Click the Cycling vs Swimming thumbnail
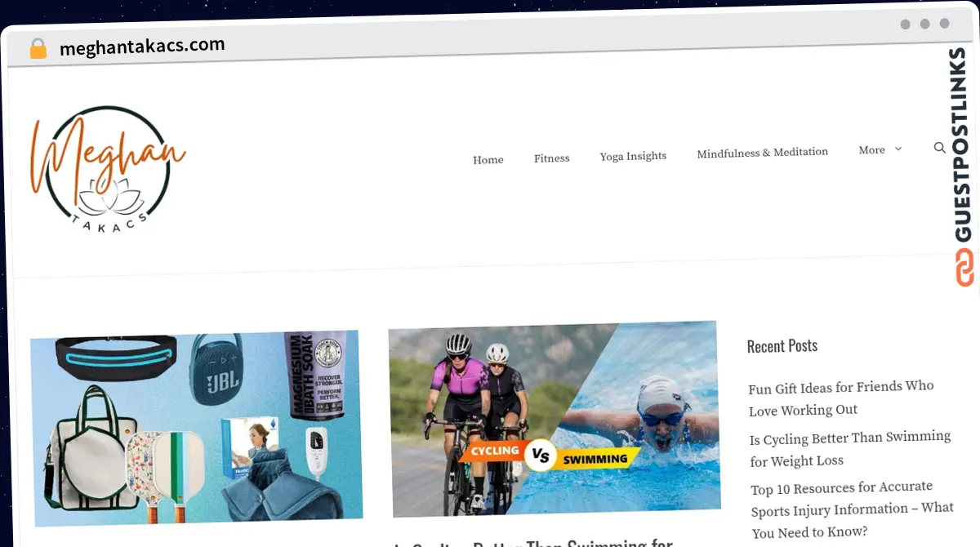The image size is (980, 547). pos(555,419)
